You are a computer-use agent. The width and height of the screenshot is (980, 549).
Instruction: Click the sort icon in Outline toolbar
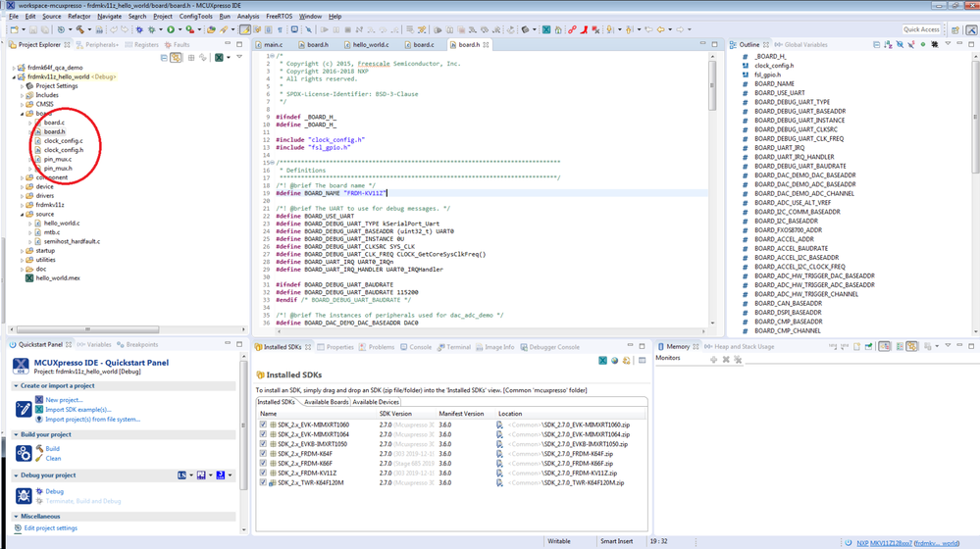click(x=888, y=45)
